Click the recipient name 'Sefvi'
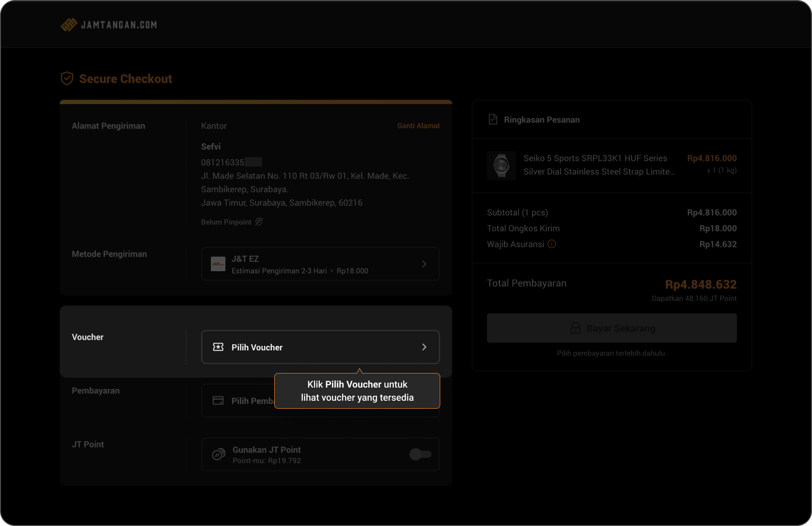This screenshot has height=526, width=812. (x=211, y=146)
